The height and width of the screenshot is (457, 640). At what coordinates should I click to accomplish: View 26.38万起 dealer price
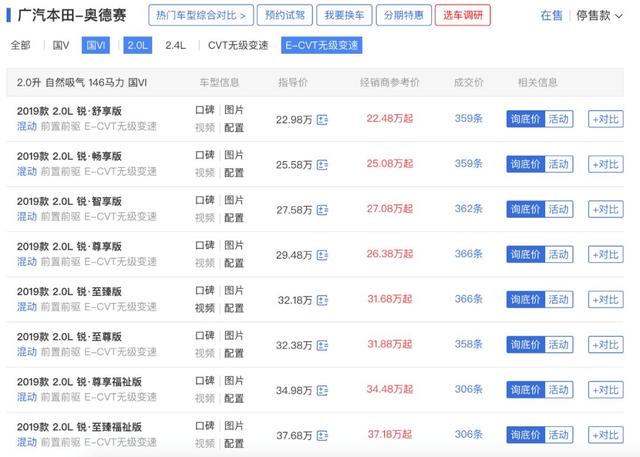coord(390,254)
